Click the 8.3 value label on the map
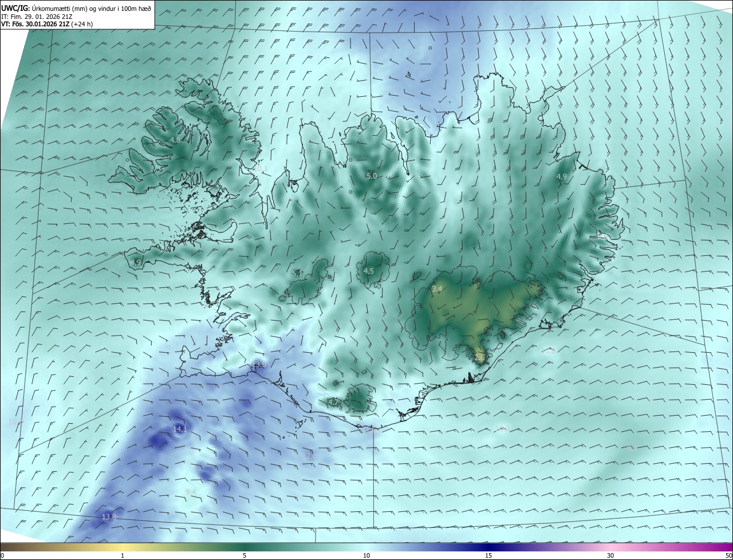The width and height of the screenshot is (733, 560). coord(632,448)
